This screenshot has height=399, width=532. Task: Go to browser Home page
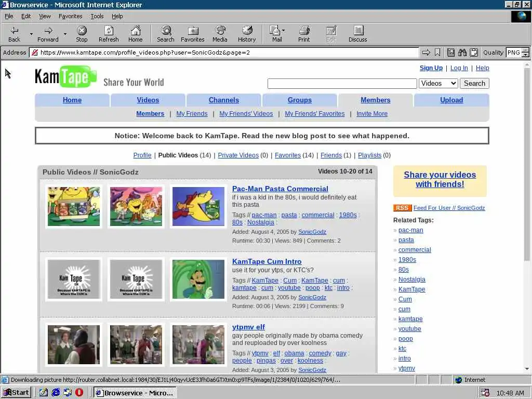pyautogui.click(x=136, y=34)
